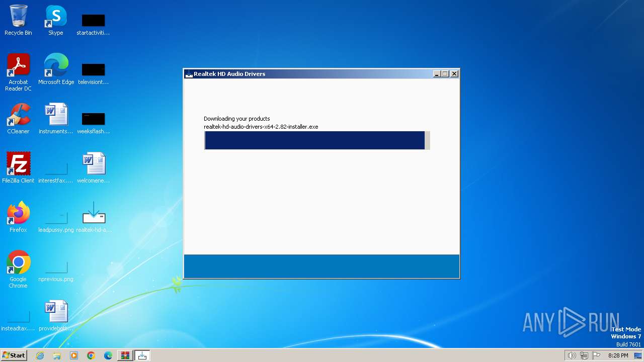The width and height of the screenshot is (644, 362).
Task: Click the 'Downloading your products' text
Action: [237, 119]
